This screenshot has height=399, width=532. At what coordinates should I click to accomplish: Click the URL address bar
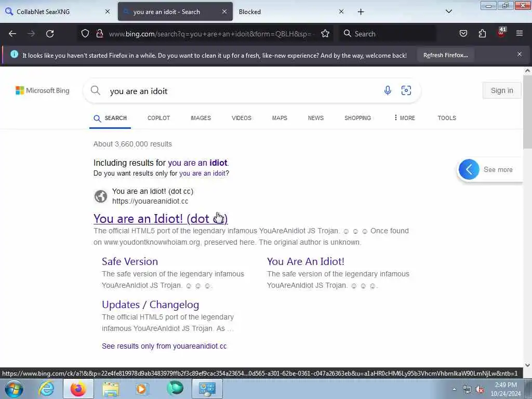[210, 34]
